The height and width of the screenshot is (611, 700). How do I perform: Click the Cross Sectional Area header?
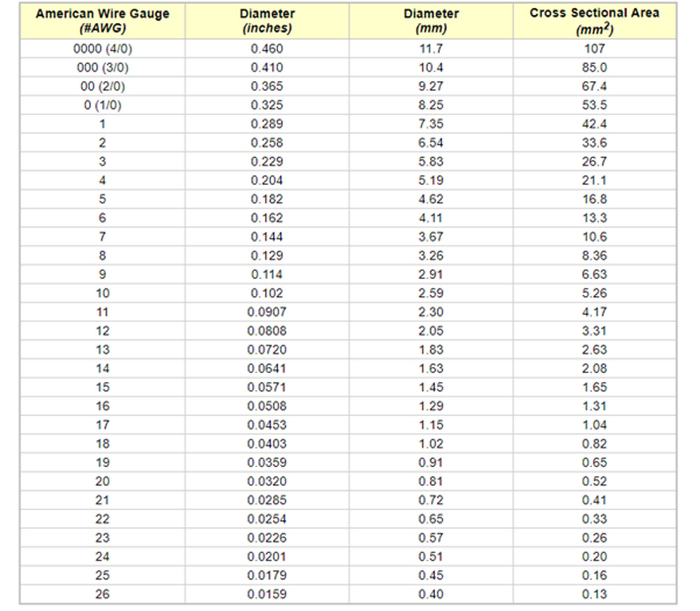[x=595, y=21]
